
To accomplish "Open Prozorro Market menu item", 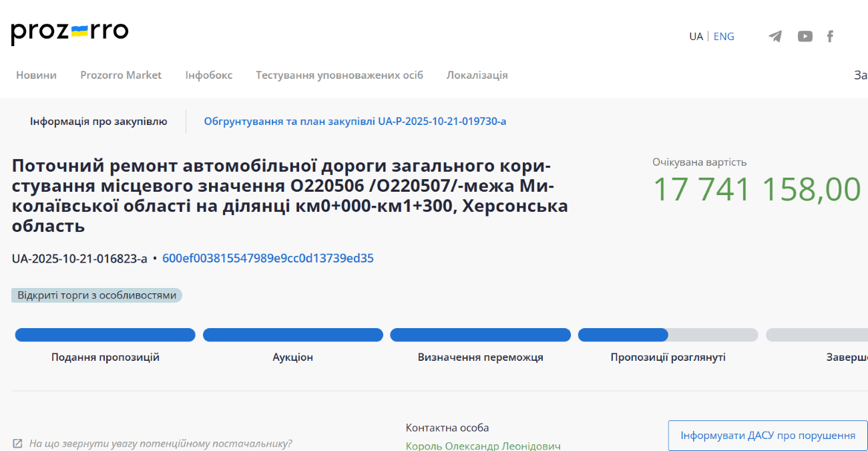I will (x=121, y=76).
